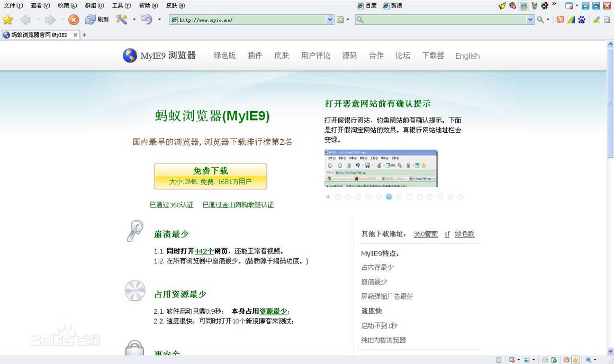The width and height of the screenshot is (614, 364).
Task: Open the address bar URL dropdown
Action: pyautogui.click(x=330, y=20)
